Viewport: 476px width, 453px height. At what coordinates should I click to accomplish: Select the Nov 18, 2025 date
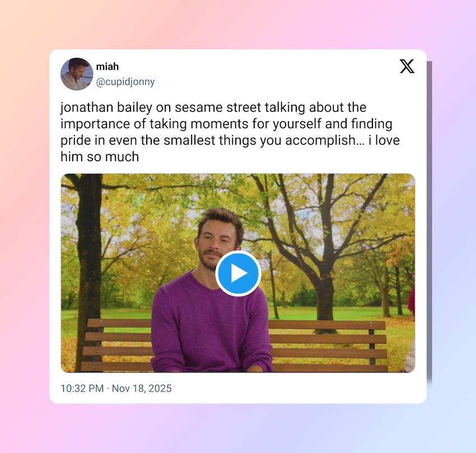point(142,389)
